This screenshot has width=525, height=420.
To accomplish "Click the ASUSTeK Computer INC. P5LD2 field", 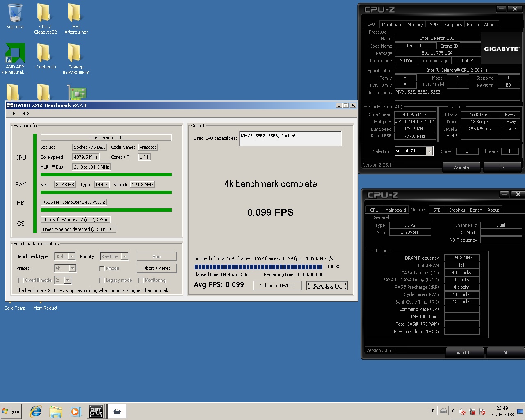I will 74,202.
